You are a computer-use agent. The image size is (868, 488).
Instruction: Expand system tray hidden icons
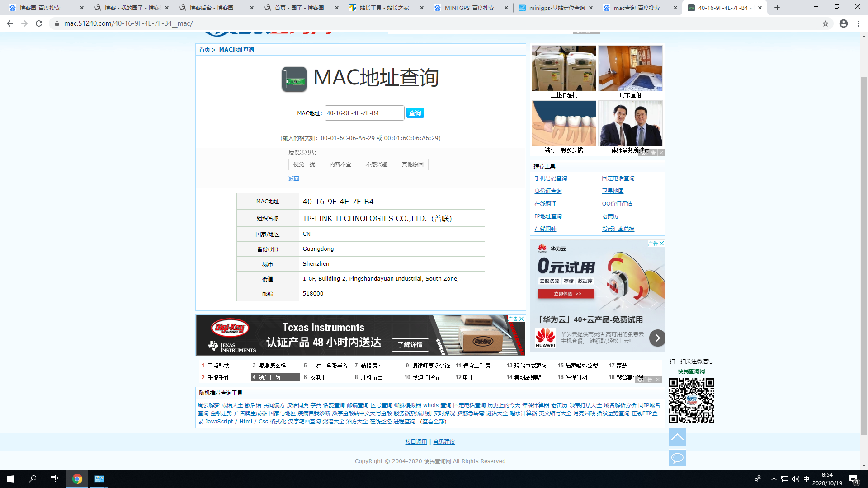point(774,479)
